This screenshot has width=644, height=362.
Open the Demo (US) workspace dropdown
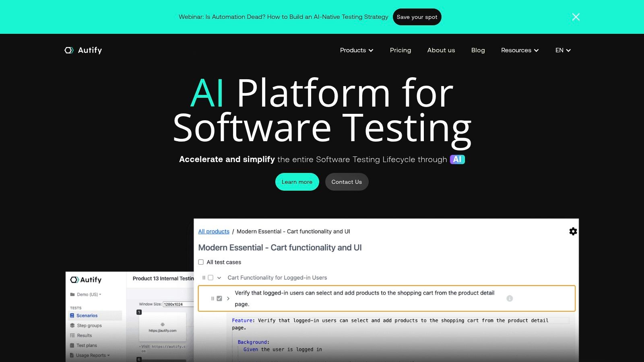tap(86, 294)
